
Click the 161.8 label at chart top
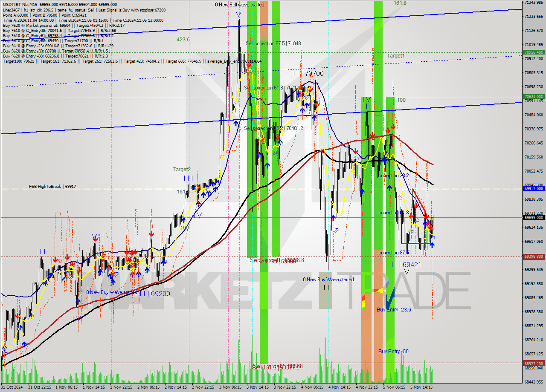tap(400, 3)
